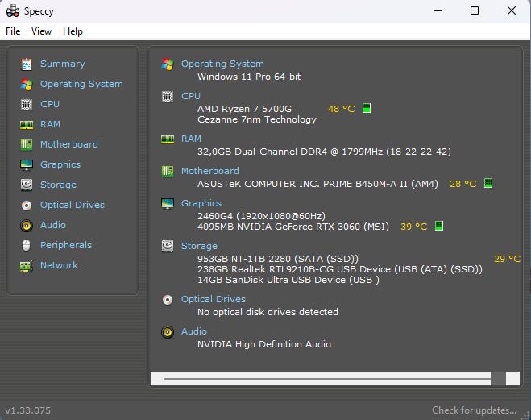Viewport: 531px width, 420px height.
Task: Open Network section from sidebar
Action: coord(60,265)
